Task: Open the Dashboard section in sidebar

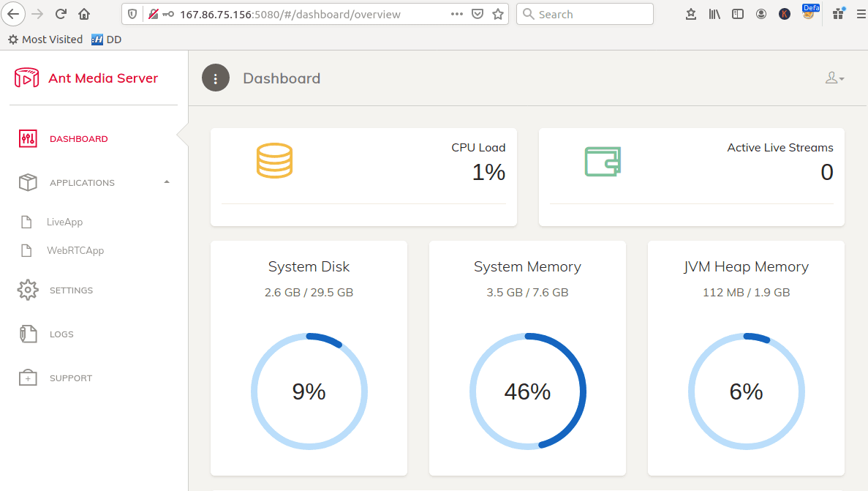Action: [78, 138]
